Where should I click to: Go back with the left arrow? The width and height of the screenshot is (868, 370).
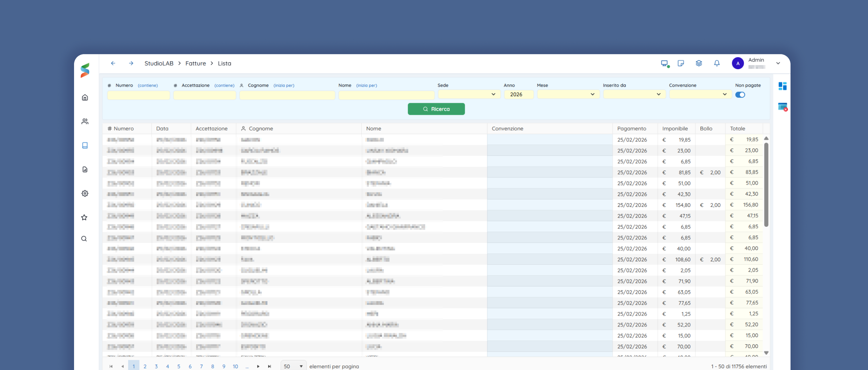(x=113, y=63)
